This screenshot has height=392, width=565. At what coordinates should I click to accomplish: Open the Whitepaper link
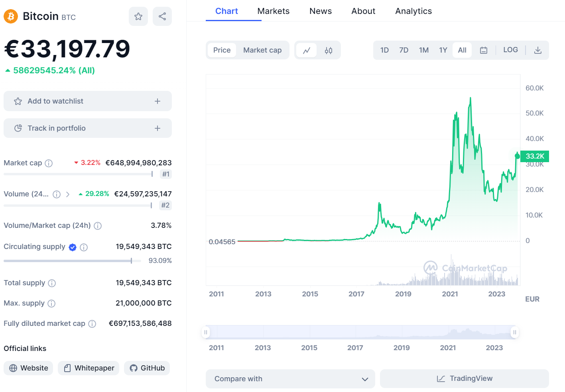89,368
